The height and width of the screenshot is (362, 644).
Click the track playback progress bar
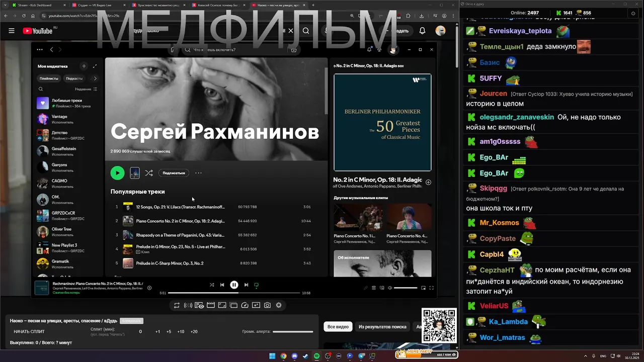[x=234, y=293]
